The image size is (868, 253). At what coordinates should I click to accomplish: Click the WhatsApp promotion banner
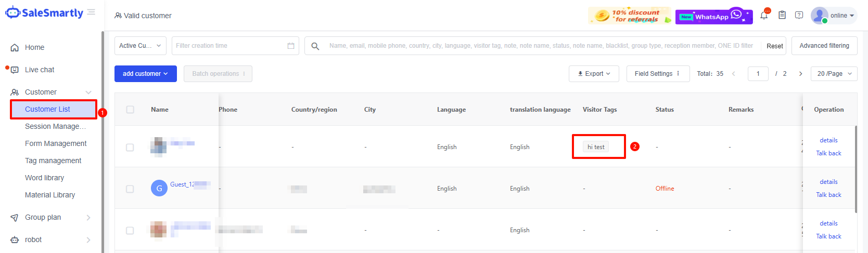pyautogui.click(x=713, y=16)
